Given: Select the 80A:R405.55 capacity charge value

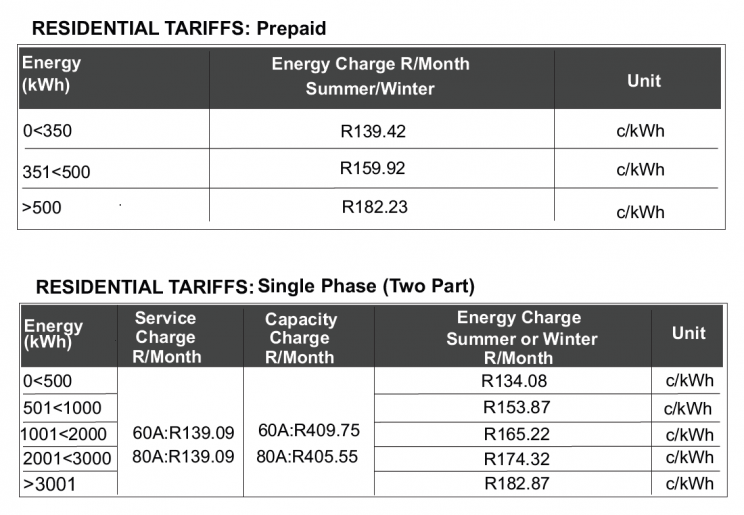Looking at the screenshot, I should click(308, 457).
